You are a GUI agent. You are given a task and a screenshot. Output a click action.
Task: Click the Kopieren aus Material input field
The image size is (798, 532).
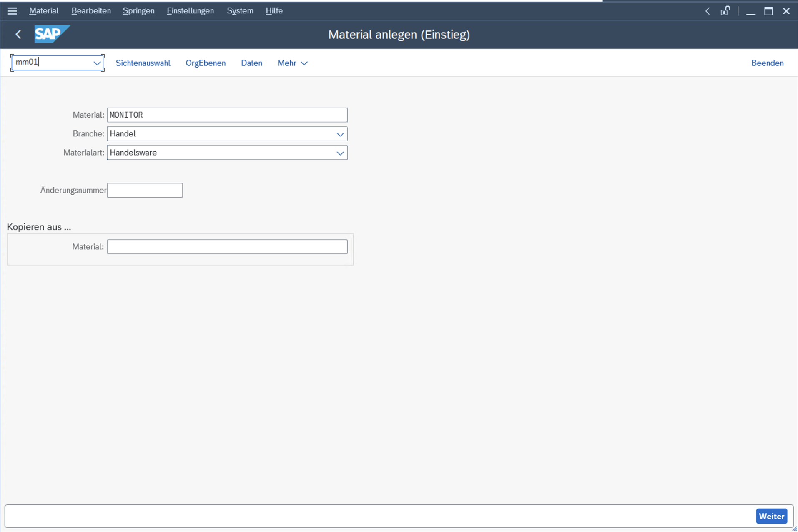pyautogui.click(x=227, y=247)
